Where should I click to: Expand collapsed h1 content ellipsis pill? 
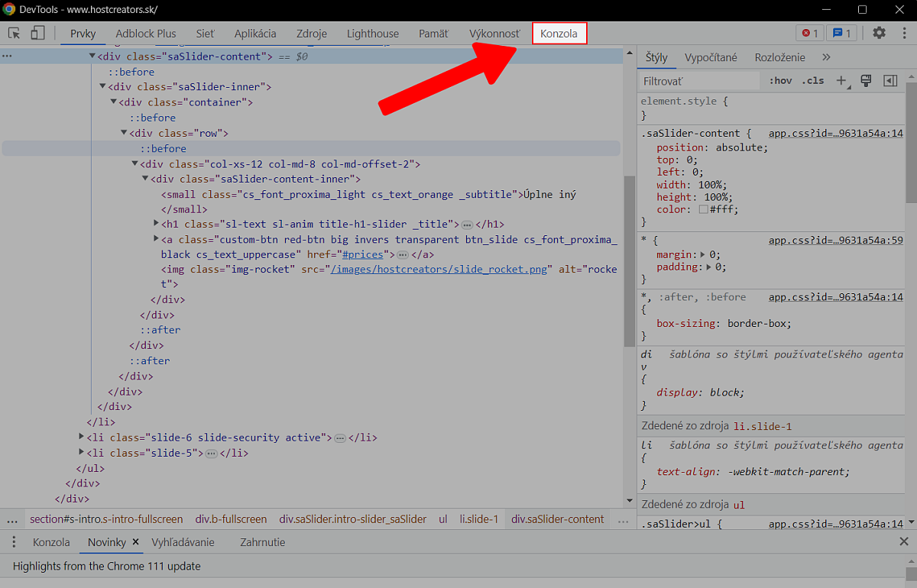tap(467, 225)
